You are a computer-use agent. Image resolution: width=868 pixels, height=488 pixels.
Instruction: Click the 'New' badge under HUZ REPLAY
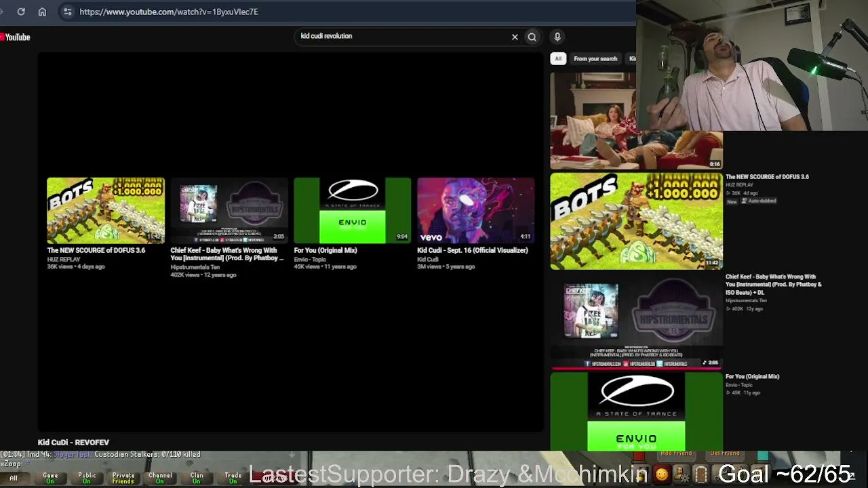click(732, 201)
